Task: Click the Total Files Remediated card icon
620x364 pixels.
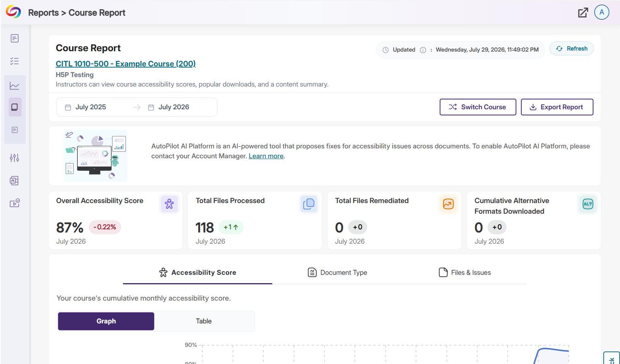Action: point(448,204)
